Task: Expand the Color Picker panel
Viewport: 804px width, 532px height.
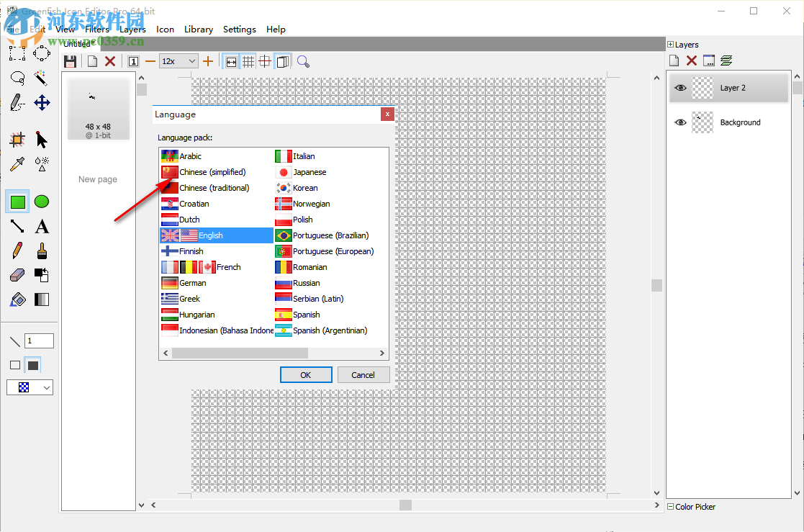Action: click(x=669, y=506)
